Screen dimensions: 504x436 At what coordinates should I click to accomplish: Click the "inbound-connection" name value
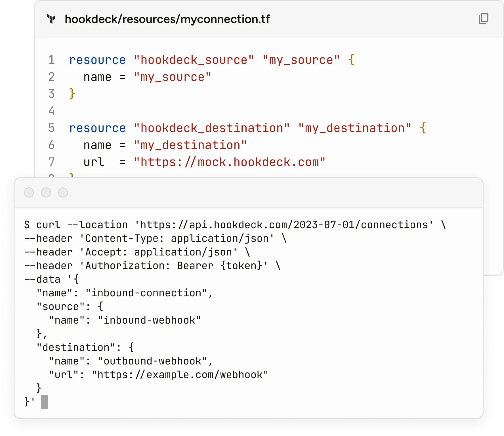click(x=146, y=293)
